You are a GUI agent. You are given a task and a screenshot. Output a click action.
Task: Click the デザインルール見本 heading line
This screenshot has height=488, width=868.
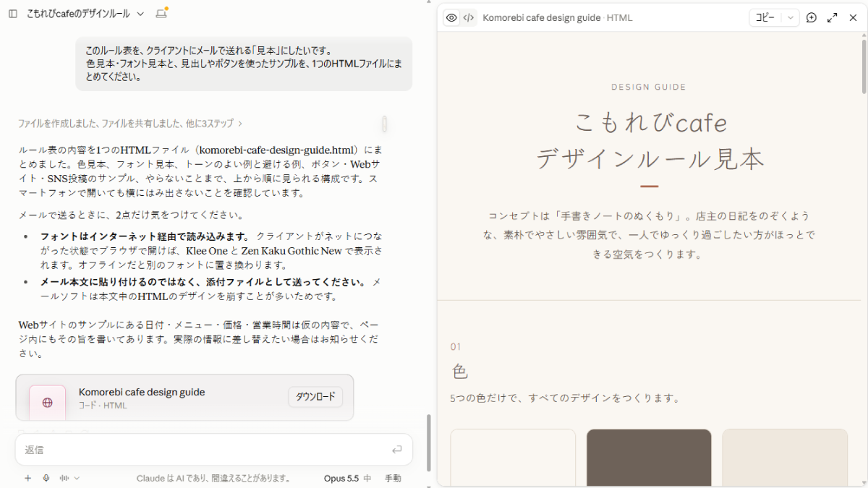[650, 160]
